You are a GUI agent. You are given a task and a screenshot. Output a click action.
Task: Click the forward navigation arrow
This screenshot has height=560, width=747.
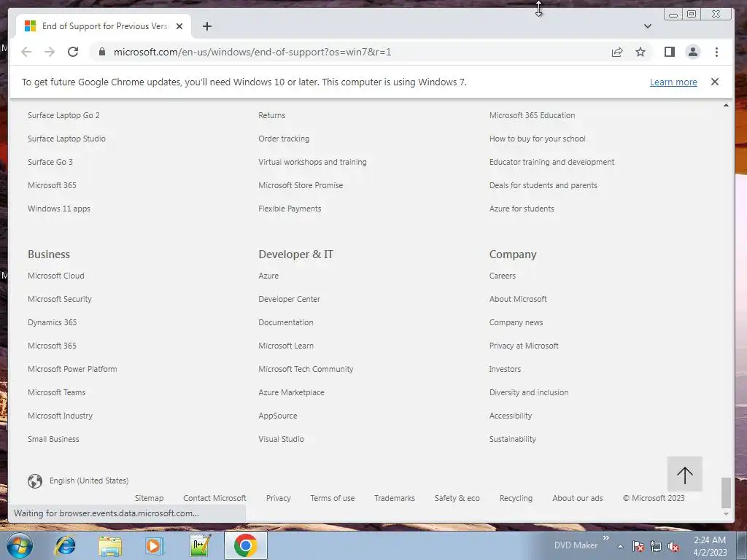[x=50, y=52]
